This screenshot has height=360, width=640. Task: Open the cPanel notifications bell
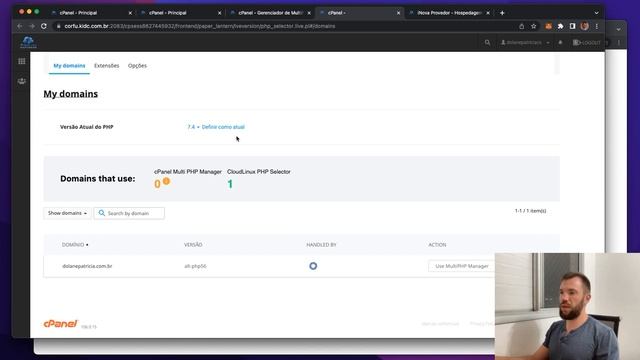(560, 42)
